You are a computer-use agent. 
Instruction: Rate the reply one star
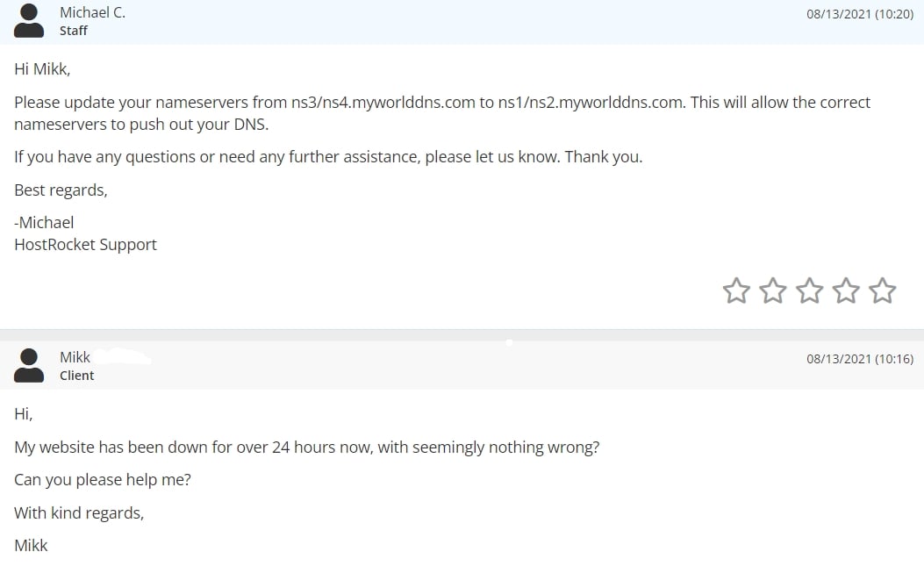tap(736, 290)
